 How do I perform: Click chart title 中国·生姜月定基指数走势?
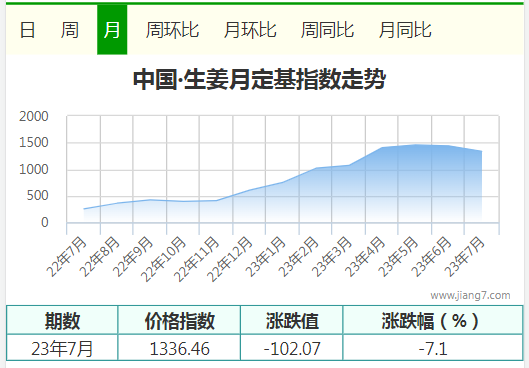pos(259,79)
